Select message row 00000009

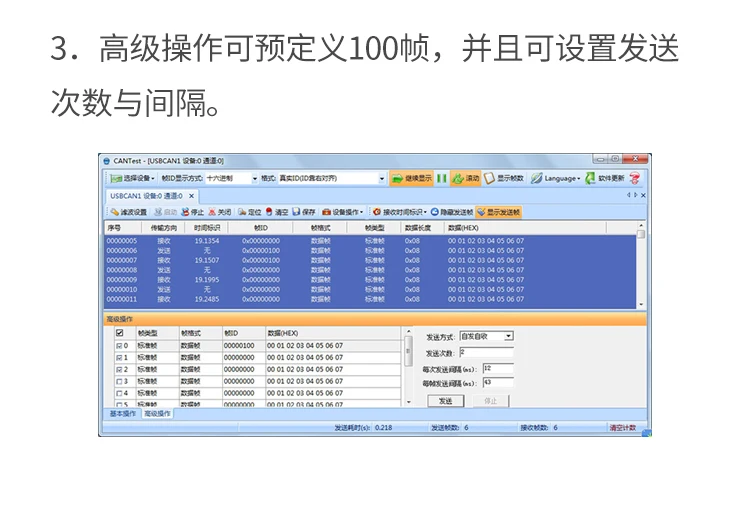[x=371, y=280]
